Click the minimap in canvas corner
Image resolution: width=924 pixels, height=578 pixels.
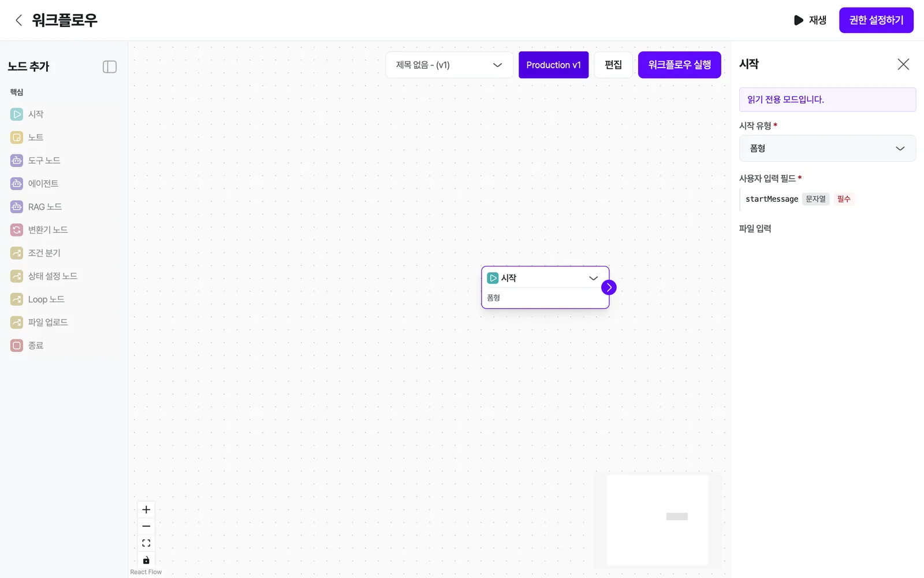coord(658,520)
